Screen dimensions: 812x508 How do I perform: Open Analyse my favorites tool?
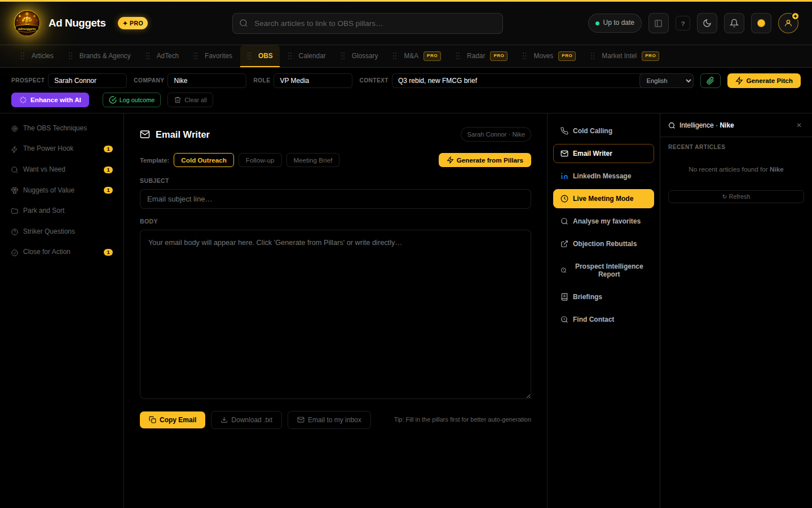point(603,221)
